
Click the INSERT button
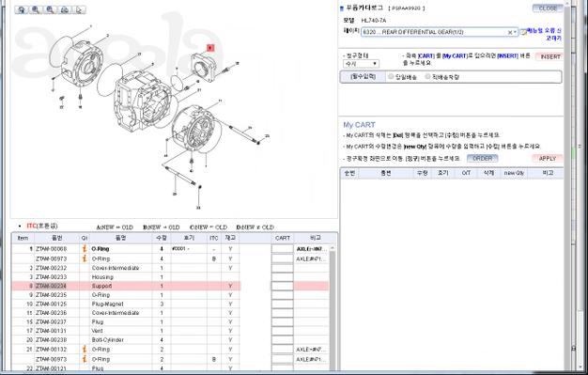[x=549, y=56]
